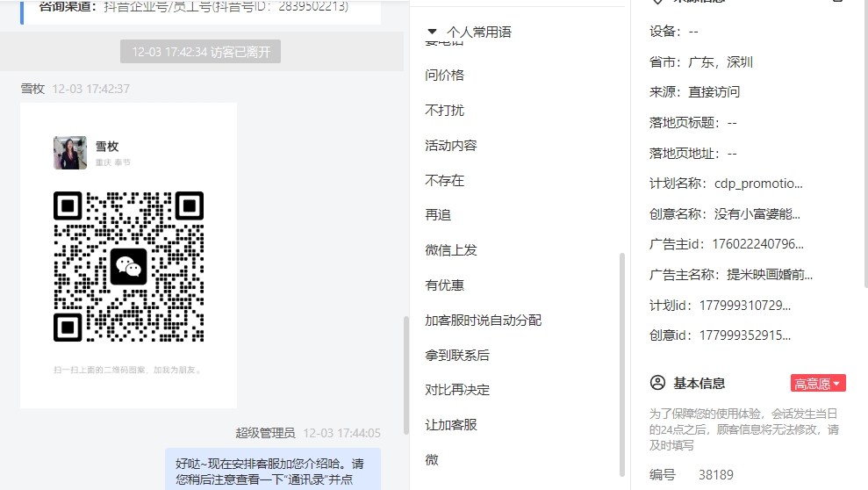Click the 计划id 177999310729 value
The width and height of the screenshot is (868, 490).
click(x=745, y=305)
